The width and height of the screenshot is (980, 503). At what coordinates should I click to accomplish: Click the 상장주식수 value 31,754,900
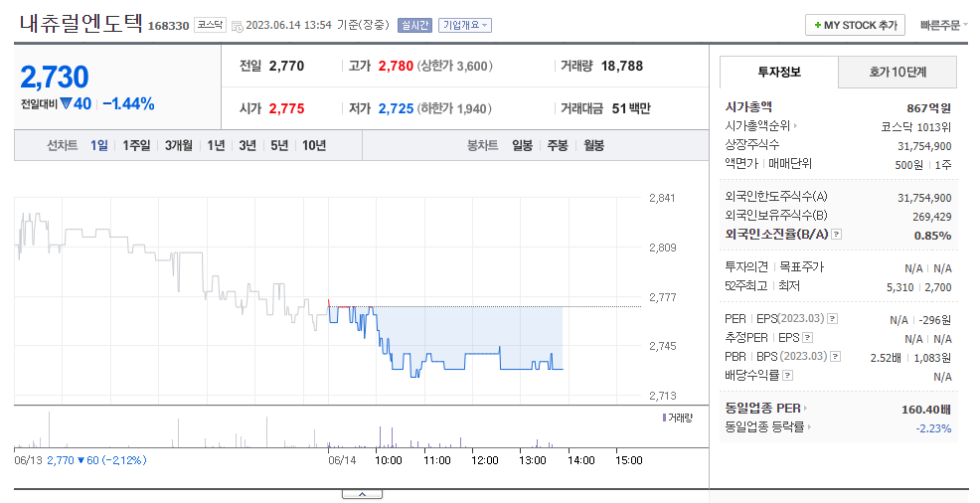click(x=924, y=146)
